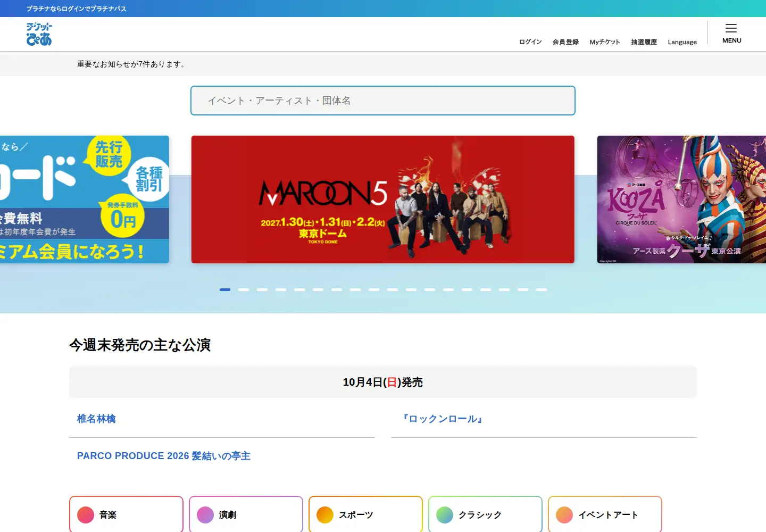Viewport: 766px width, 532px height.
Task: Select the last carousel indicator dash
Action: pos(542,289)
